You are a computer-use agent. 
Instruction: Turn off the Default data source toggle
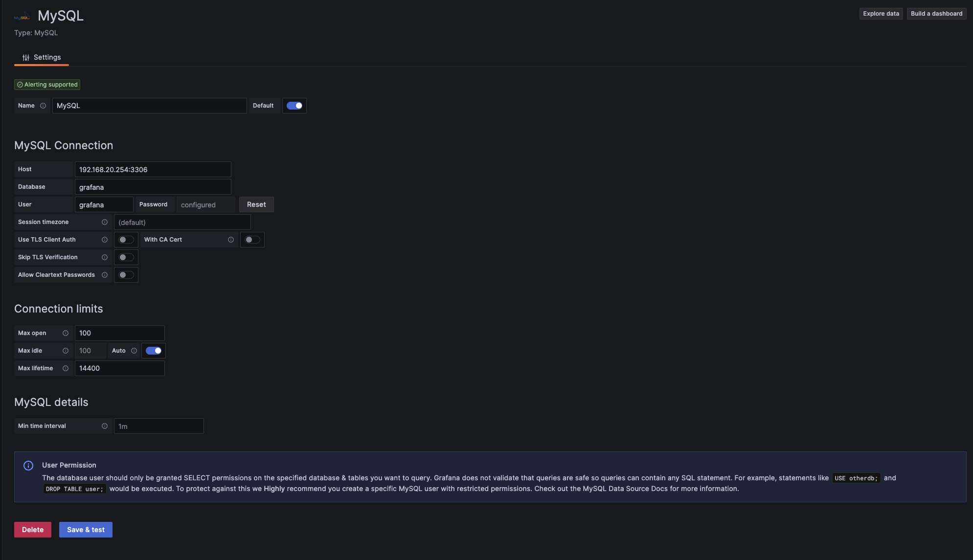click(x=294, y=106)
